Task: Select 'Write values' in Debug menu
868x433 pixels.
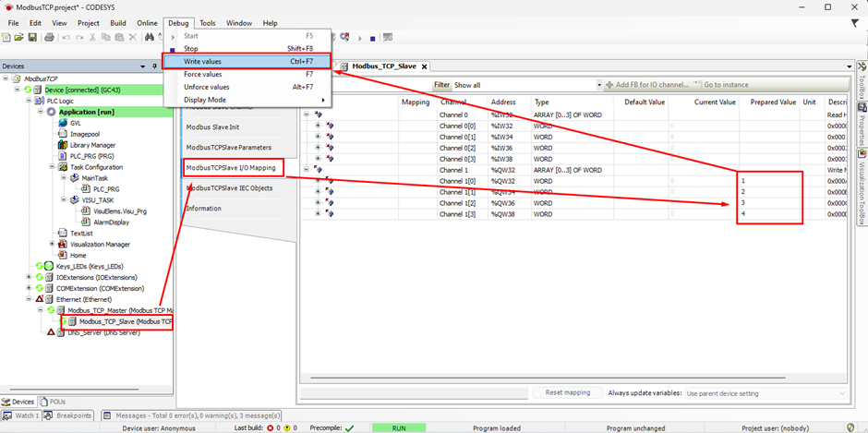Action: click(x=247, y=62)
